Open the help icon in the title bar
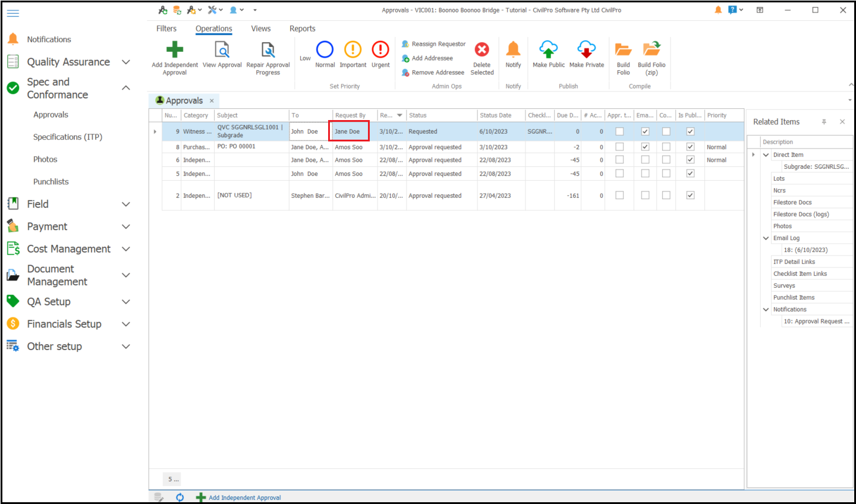The width and height of the screenshot is (856, 504). pos(732,10)
